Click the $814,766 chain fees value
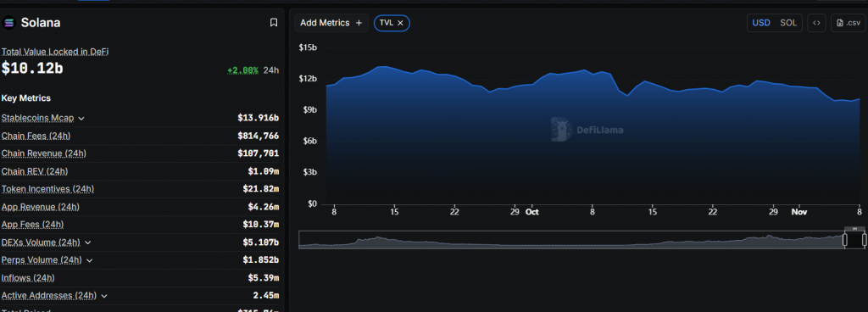 click(x=258, y=136)
